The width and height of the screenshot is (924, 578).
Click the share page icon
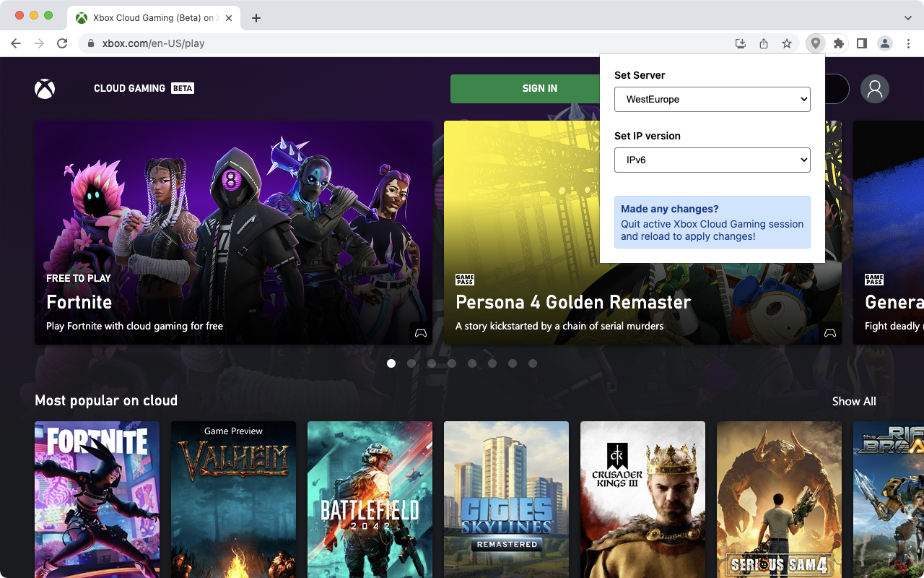tap(764, 43)
